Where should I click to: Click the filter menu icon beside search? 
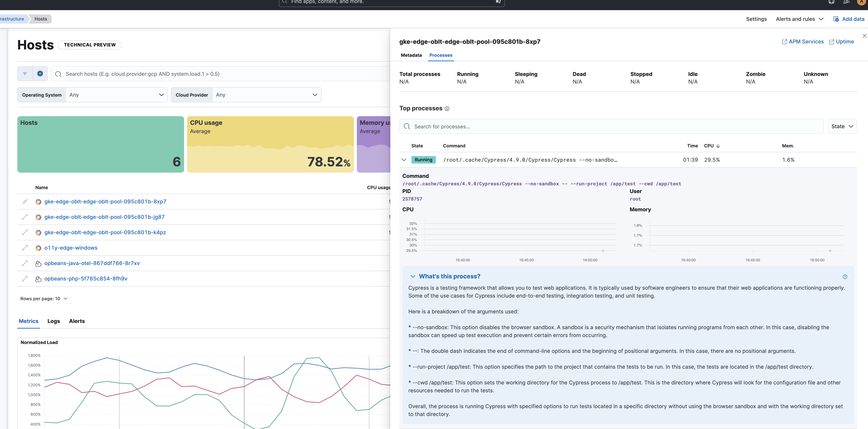pyautogui.click(x=25, y=74)
